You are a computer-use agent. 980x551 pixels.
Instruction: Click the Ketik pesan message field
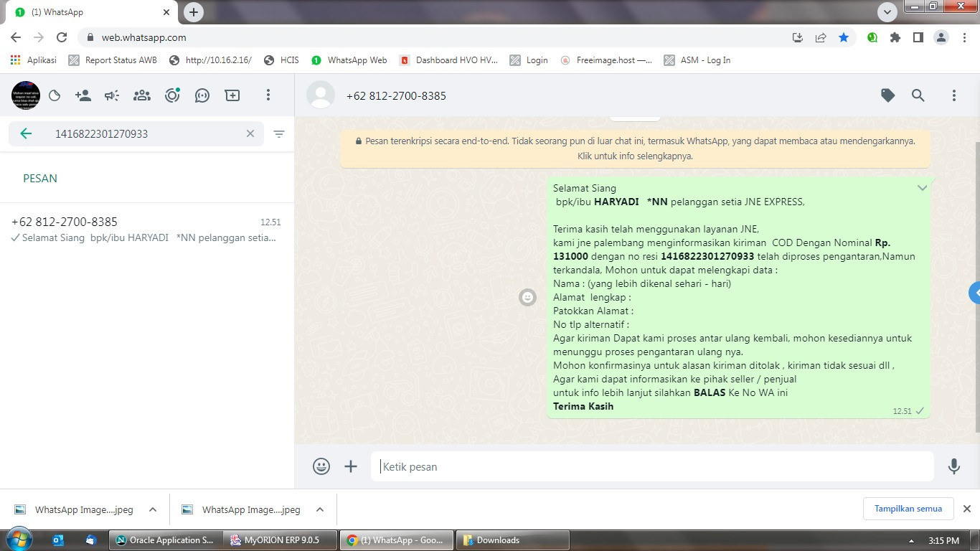tap(652, 466)
